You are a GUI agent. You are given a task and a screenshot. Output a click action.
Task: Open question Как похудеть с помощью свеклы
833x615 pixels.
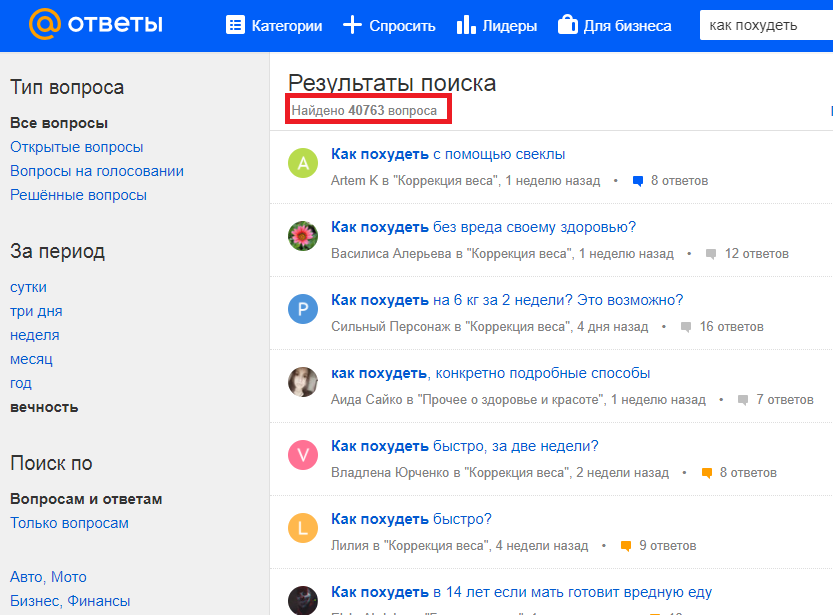click(x=448, y=154)
